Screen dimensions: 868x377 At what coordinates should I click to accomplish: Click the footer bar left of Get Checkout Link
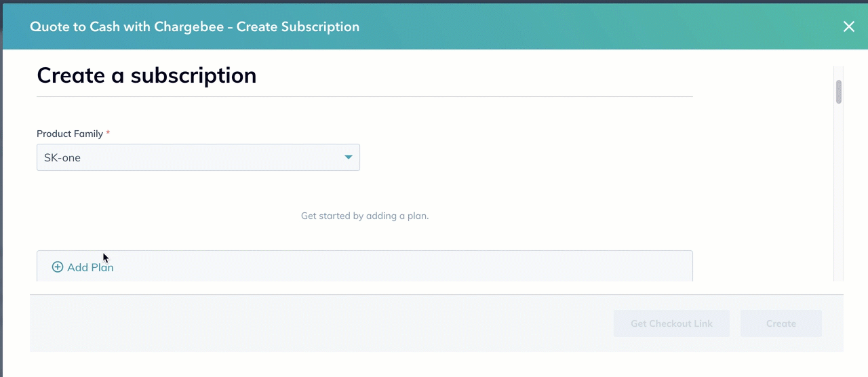coord(305,323)
